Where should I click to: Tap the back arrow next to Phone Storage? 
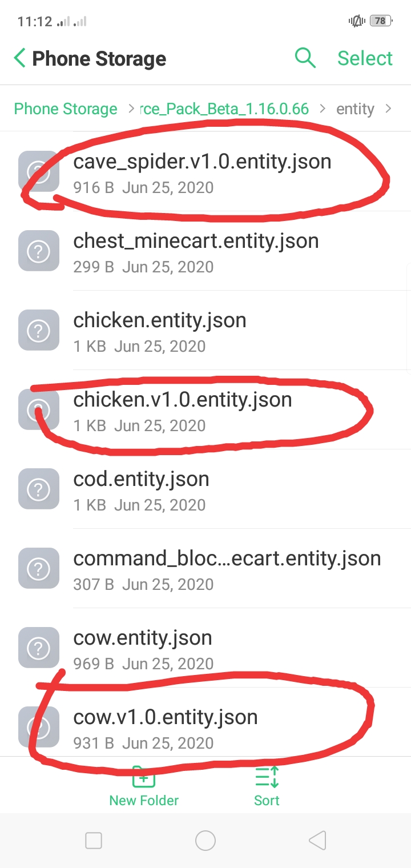pos(20,58)
